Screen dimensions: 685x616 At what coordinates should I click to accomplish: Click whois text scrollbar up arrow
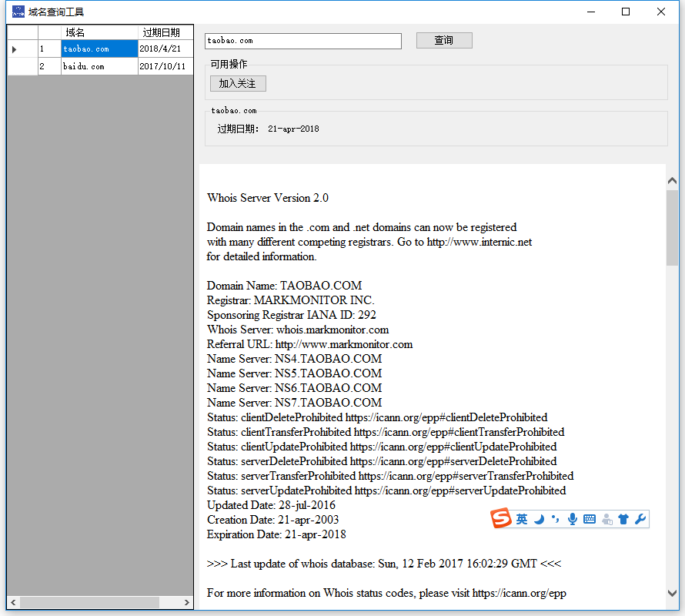(x=673, y=180)
